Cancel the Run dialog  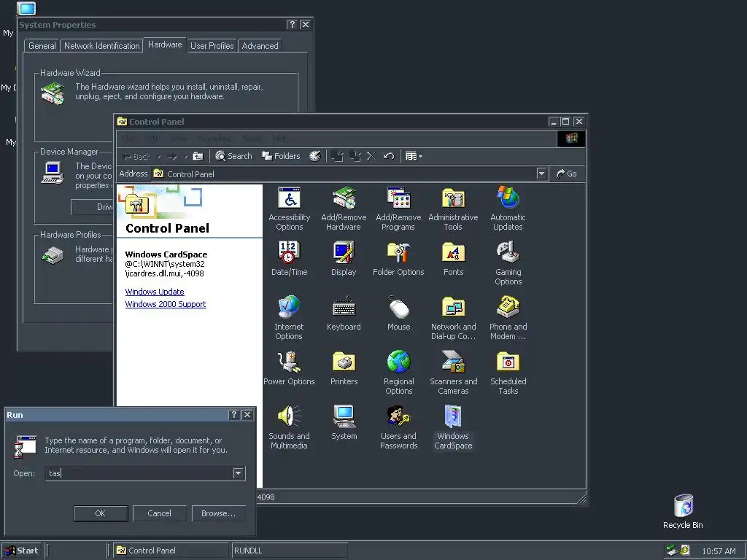click(x=159, y=513)
